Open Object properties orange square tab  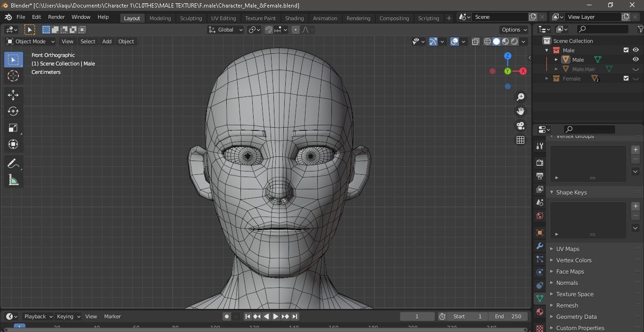point(540,233)
